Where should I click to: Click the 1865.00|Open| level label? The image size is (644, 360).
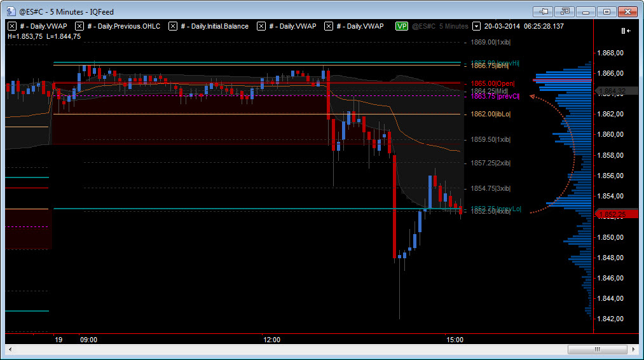[x=492, y=83]
